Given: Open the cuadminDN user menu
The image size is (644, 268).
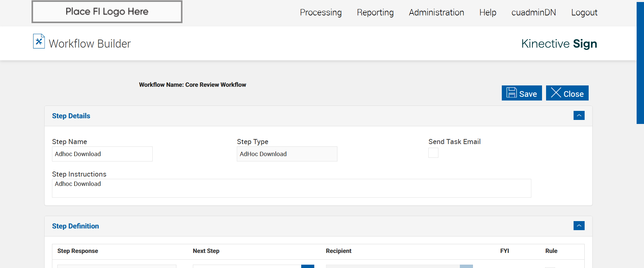Looking at the screenshot, I should click(x=534, y=12).
